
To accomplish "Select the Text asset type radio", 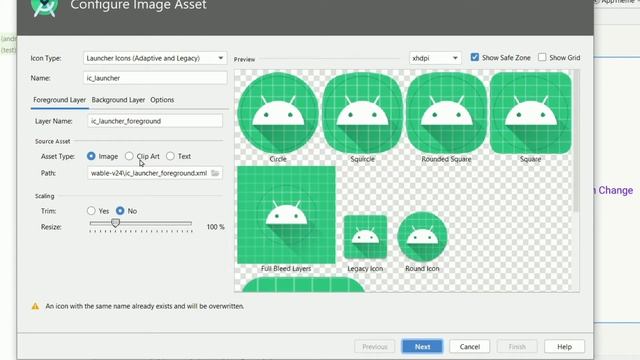I will click(170, 156).
